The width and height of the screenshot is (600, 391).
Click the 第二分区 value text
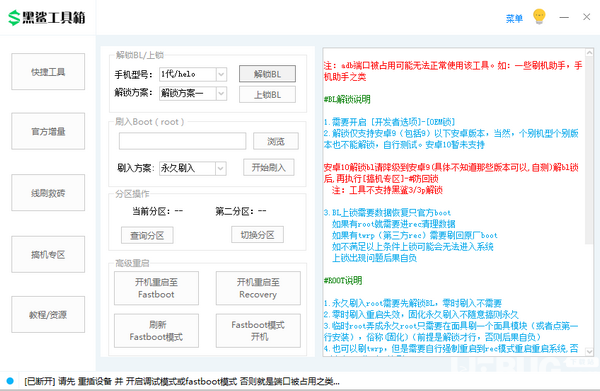(x=262, y=211)
